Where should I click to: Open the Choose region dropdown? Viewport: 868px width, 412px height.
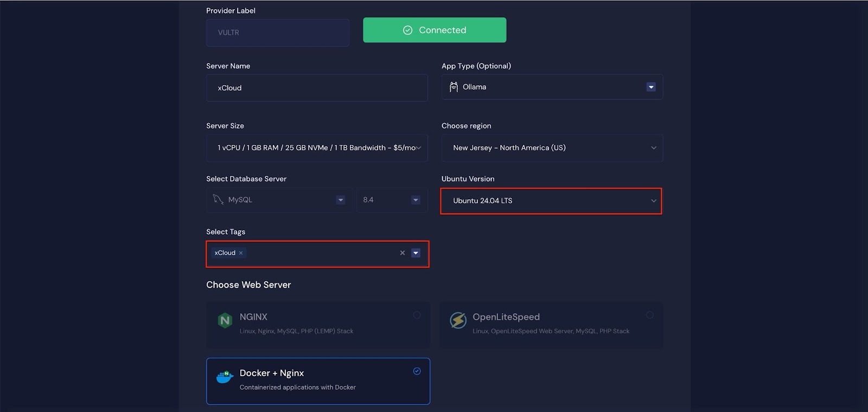pos(653,148)
